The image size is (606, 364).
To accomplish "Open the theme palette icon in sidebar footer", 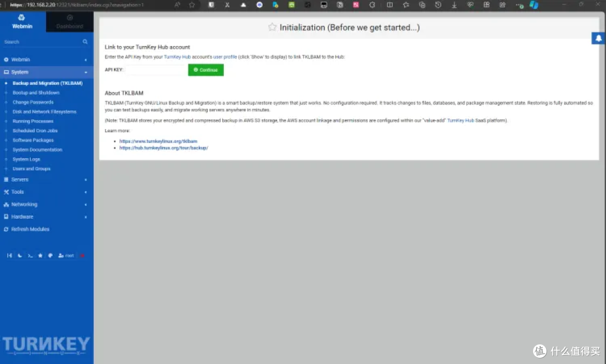I will coord(50,255).
